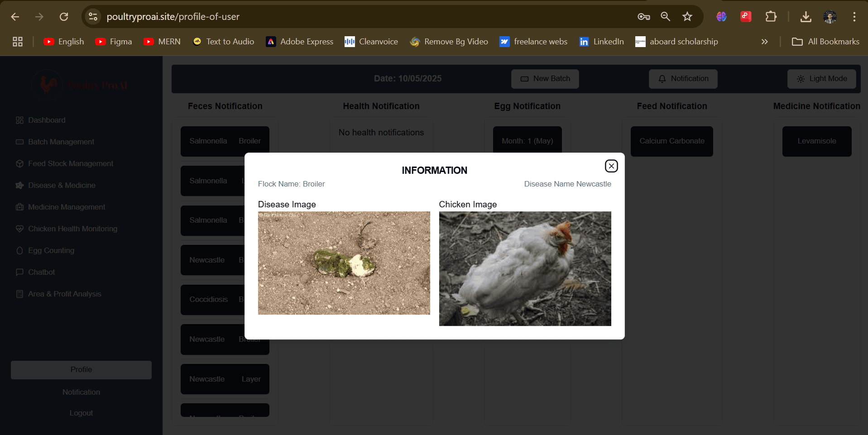Open the Extensions puzzle icon
Screen dimensions: 868x435
coord(771,17)
